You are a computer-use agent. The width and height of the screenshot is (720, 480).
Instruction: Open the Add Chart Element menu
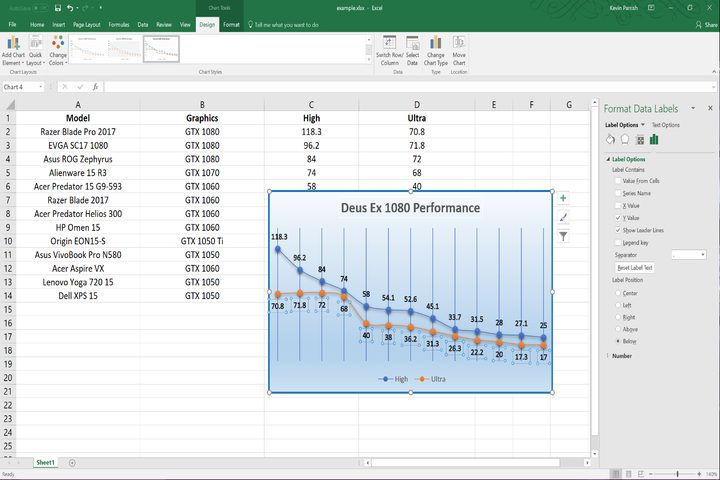point(13,51)
